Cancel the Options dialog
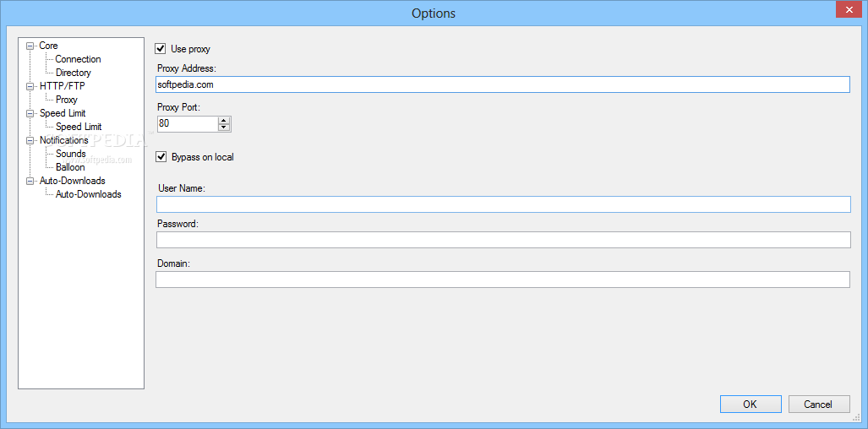Image resolution: width=868 pixels, height=429 pixels. pyautogui.click(x=818, y=405)
